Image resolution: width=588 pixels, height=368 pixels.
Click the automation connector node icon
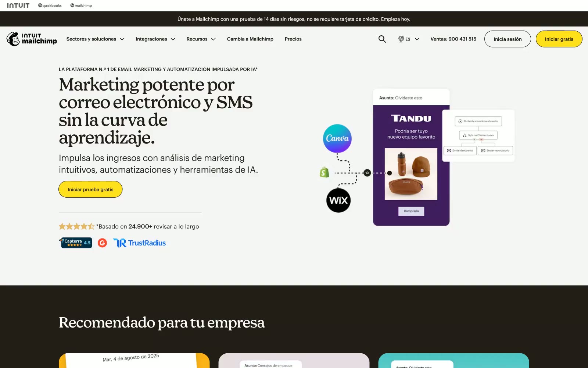coord(367,173)
